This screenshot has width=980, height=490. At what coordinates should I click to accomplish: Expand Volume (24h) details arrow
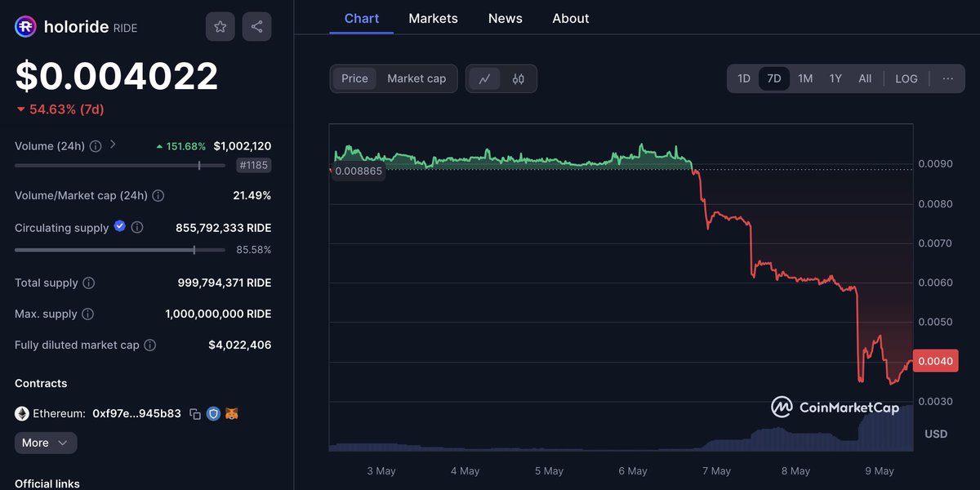tap(113, 145)
